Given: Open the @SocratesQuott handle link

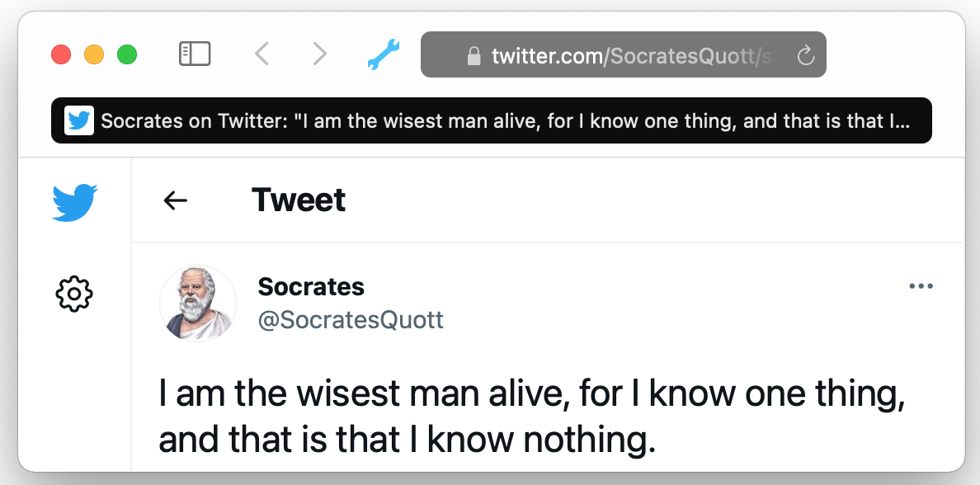Looking at the screenshot, I should tap(351, 320).
